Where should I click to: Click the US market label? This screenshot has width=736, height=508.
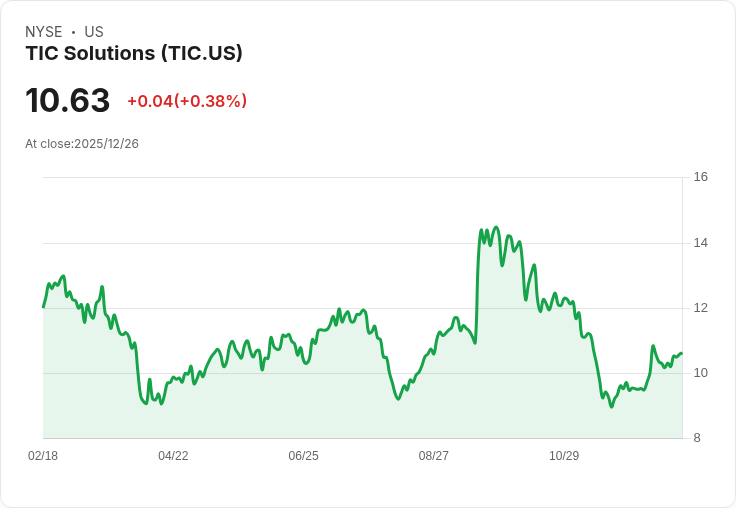click(x=94, y=32)
